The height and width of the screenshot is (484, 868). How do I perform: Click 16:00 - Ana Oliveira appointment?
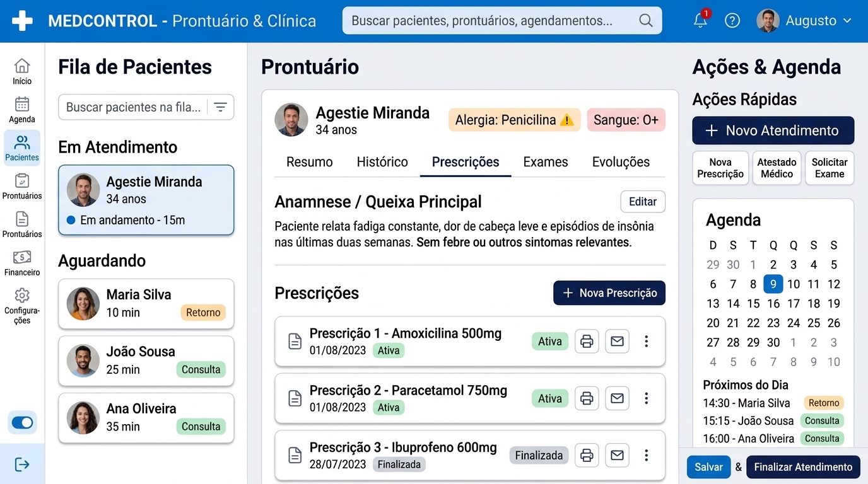pos(773,439)
